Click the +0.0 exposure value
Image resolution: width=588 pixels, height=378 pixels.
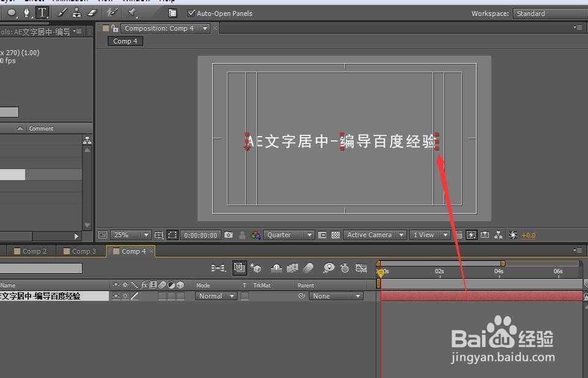pos(529,236)
